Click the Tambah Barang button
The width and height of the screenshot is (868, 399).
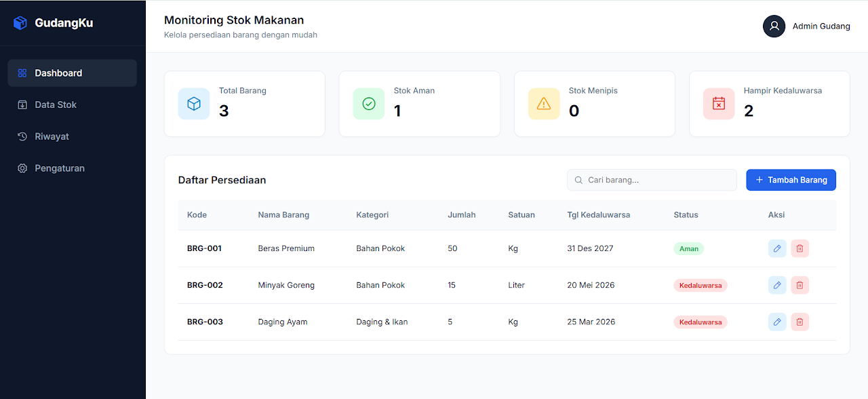(x=791, y=180)
